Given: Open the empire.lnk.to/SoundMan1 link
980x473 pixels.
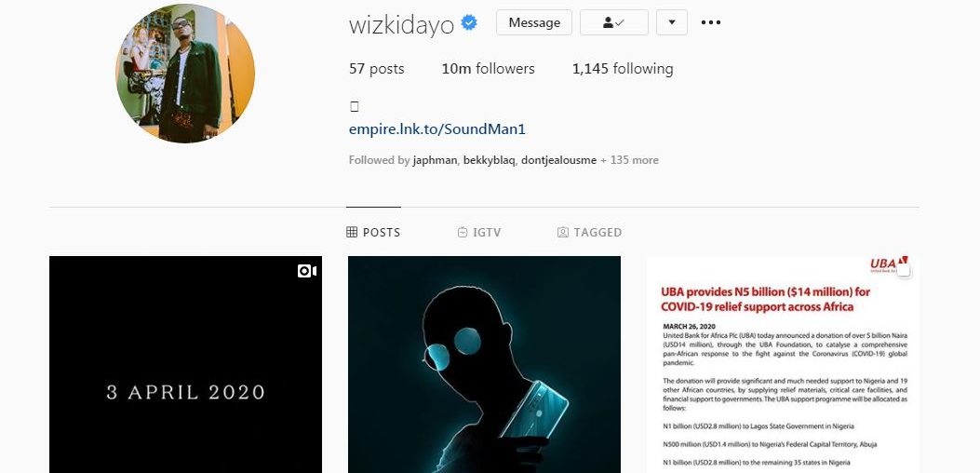Looking at the screenshot, I should point(436,129).
